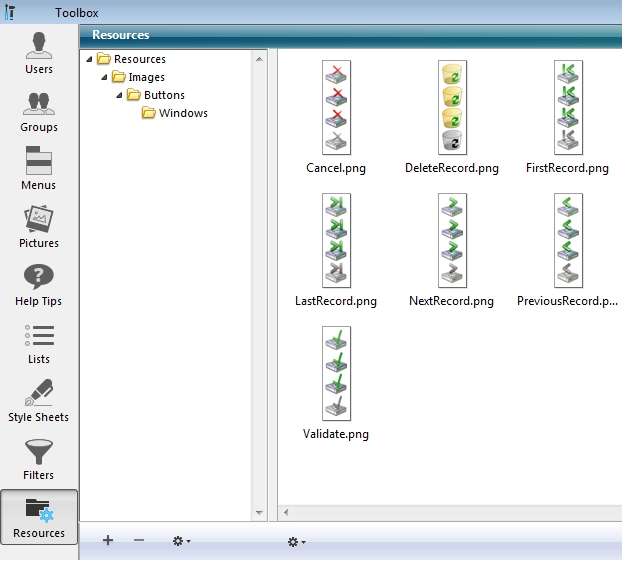Open the left gear dropdown menu
Screen dimensions: 622x561
[181, 541]
